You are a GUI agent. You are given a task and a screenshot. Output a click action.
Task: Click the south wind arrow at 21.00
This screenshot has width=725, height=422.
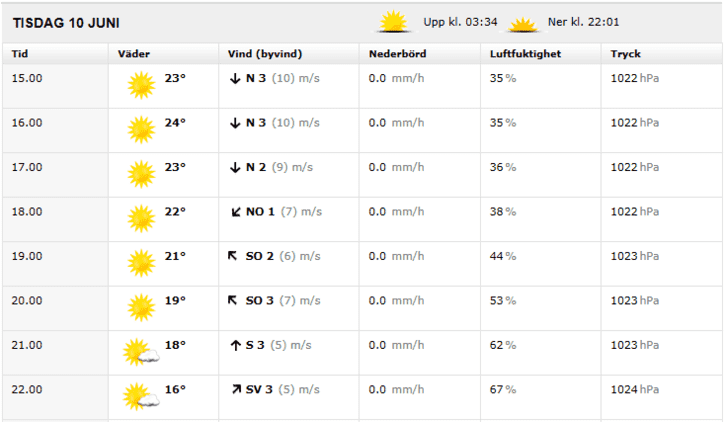[x=235, y=345]
